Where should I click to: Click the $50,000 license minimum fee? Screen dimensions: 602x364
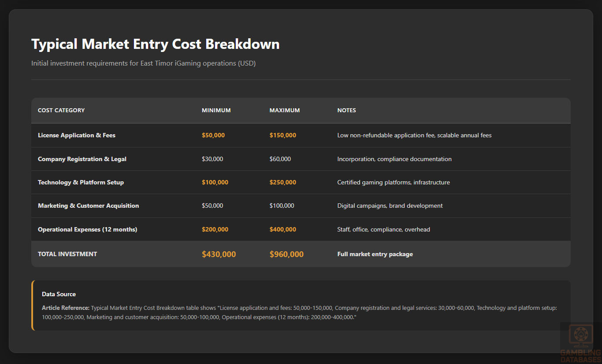point(213,135)
